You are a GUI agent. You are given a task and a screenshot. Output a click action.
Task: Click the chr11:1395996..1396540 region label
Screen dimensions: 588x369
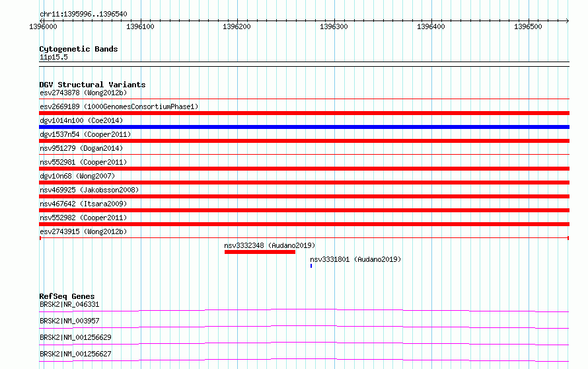click(83, 14)
